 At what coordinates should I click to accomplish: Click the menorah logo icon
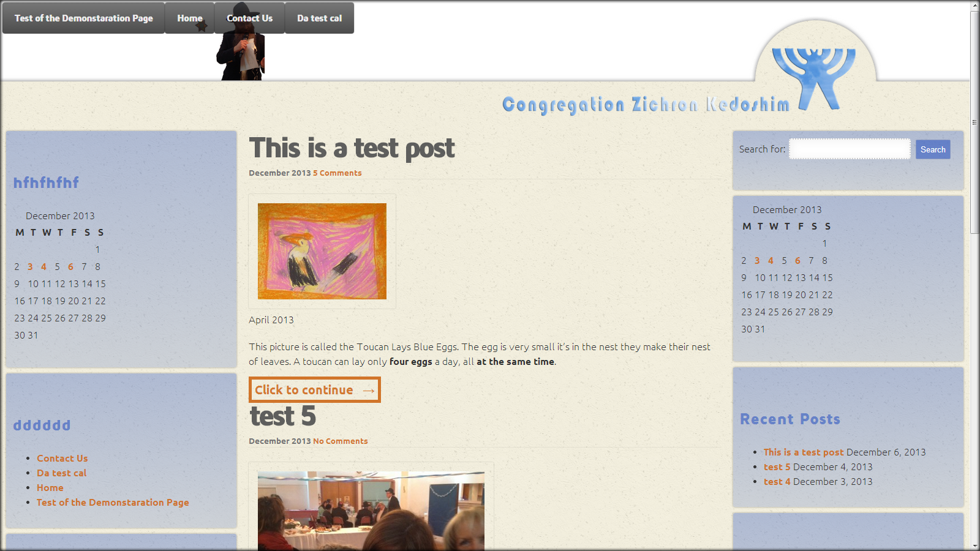[814, 78]
